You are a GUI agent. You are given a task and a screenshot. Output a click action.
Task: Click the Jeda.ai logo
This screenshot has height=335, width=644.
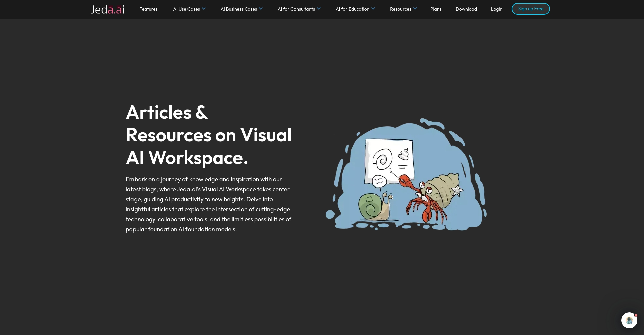[107, 9]
